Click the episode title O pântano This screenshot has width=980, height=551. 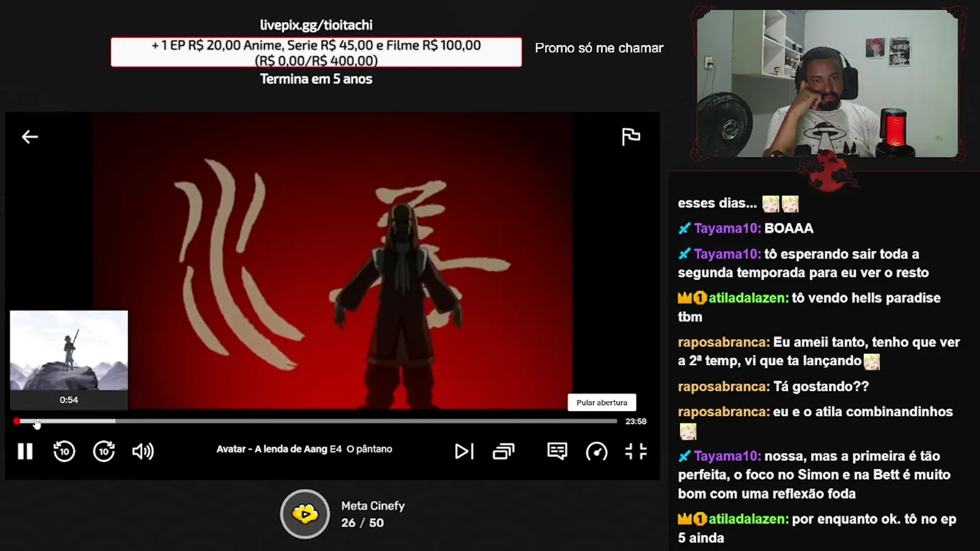[x=369, y=449]
